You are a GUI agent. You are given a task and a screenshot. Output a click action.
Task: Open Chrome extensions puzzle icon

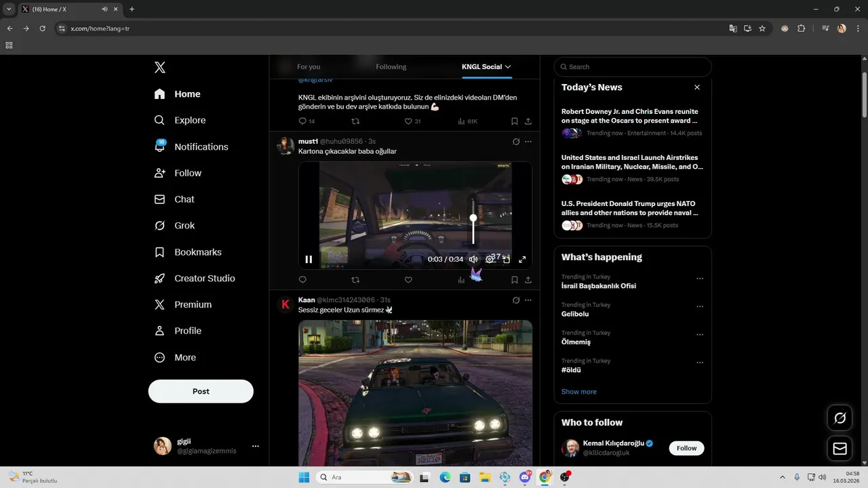coord(802,28)
